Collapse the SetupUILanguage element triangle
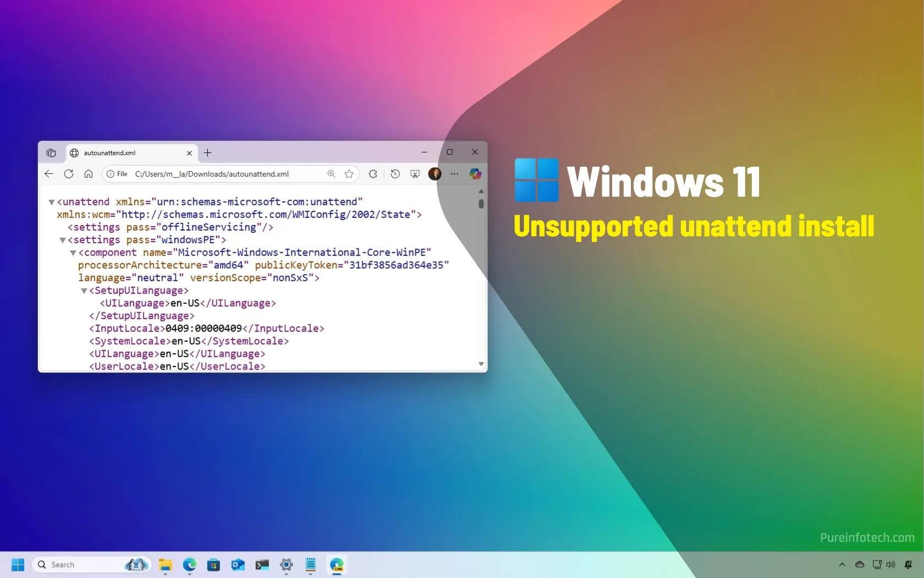The image size is (924, 578). [x=84, y=291]
